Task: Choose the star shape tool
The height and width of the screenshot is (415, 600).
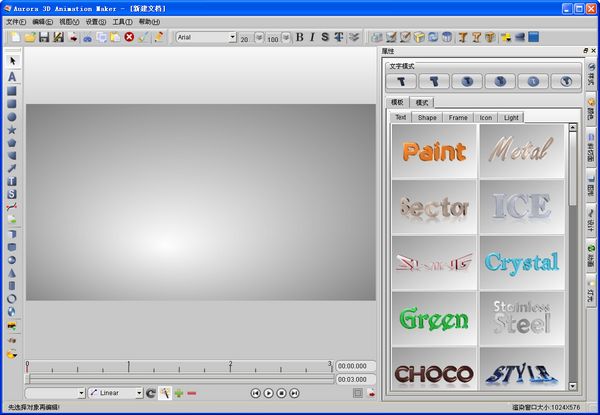Action: [12, 129]
